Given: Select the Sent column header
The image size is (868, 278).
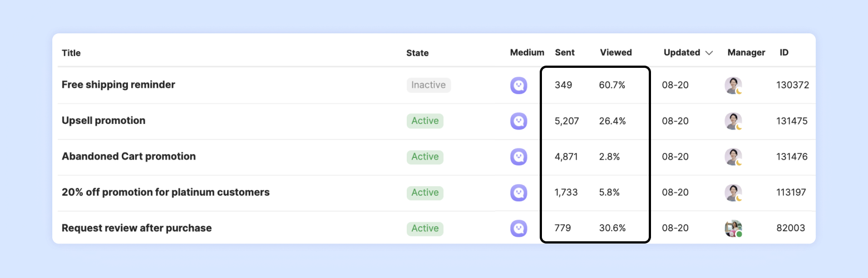Looking at the screenshot, I should pos(565,53).
